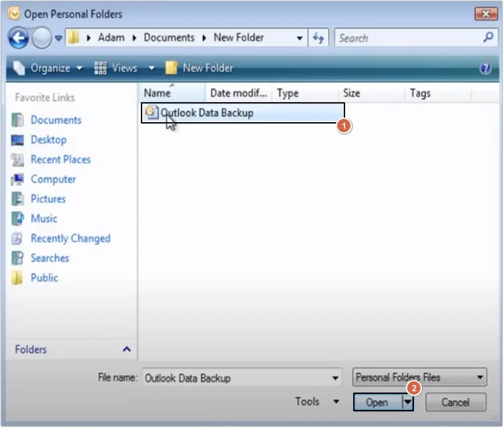The image size is (504, 428).
Task: Click the folder icon in address bar
Action: 73,37
